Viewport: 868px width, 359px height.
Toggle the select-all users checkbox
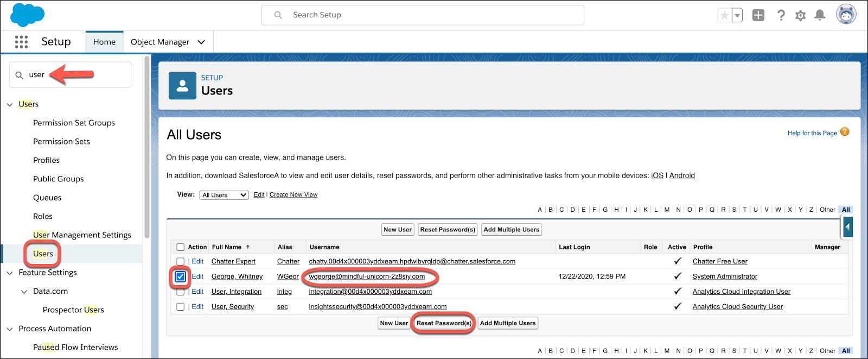[181, 247]
